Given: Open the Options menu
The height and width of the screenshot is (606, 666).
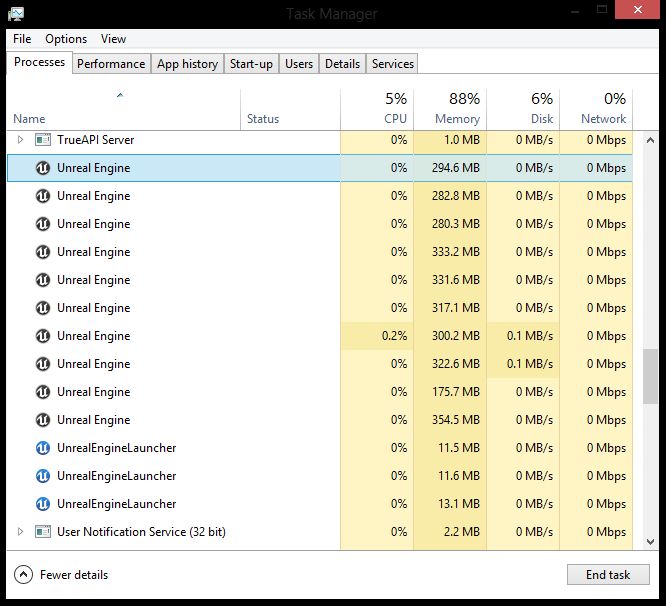Looking at the screenshot, I should click(x=66, y=39).
